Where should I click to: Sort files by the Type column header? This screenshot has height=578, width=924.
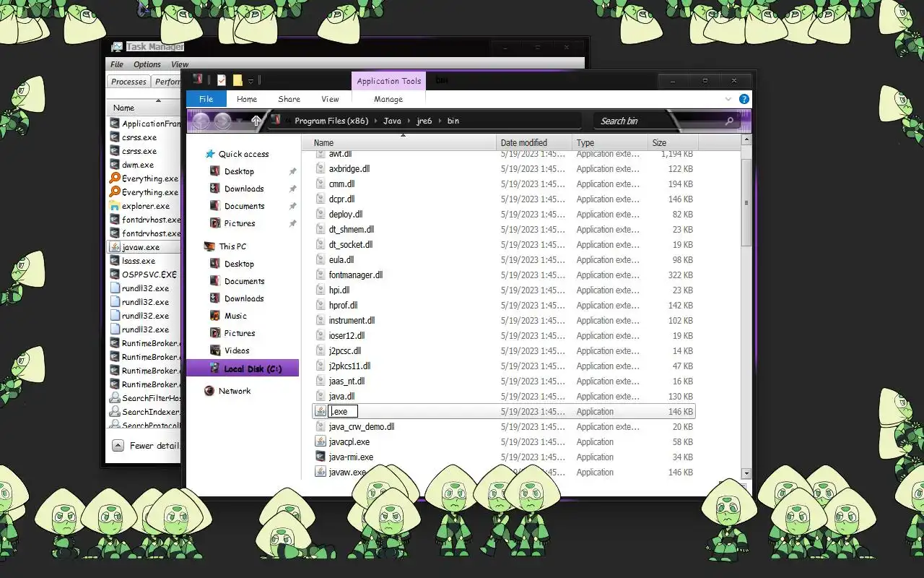pyautogui.click(x=610, y=142)
